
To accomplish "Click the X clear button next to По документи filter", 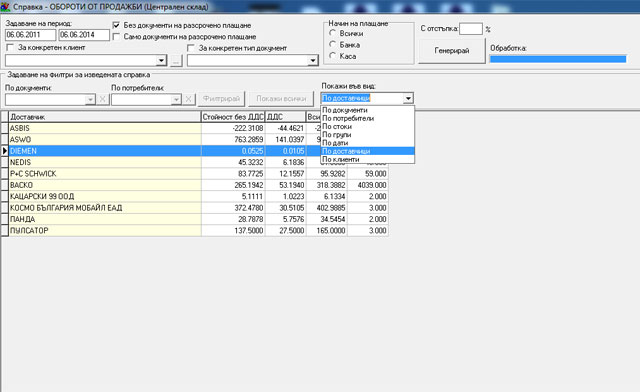I will click(103, 99).
